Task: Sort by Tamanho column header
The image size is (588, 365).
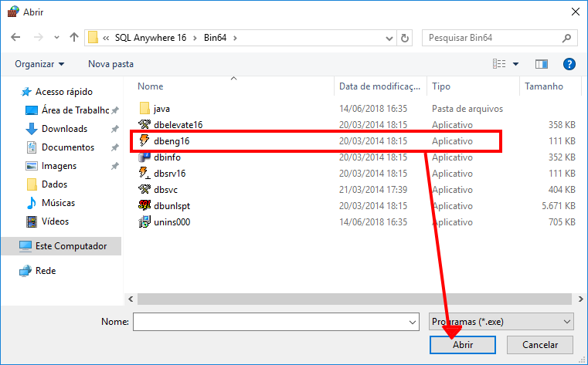Action: coord(544,86)
